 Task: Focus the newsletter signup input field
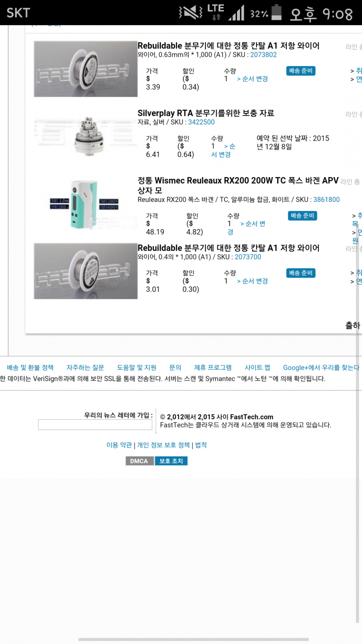tap(95, 425)
